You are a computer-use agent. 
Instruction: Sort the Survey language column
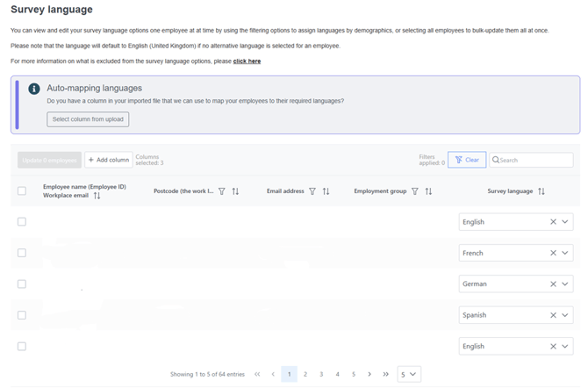[541, 191]
